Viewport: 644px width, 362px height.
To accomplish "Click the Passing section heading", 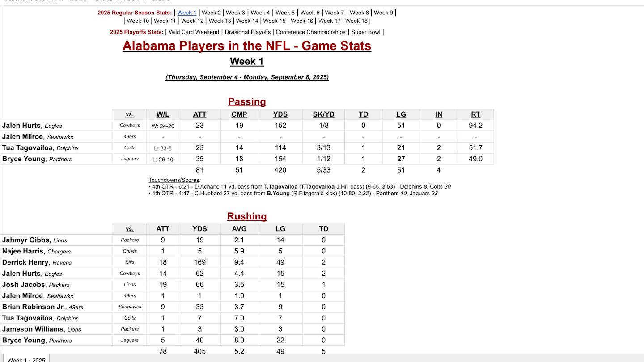I will coord(247,101).
